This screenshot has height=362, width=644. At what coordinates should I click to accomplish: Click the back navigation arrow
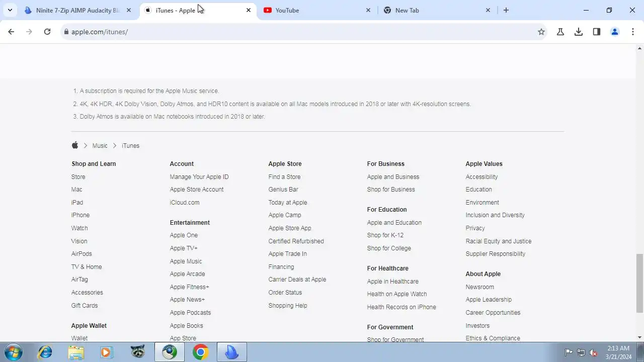[x=11, y=32]
